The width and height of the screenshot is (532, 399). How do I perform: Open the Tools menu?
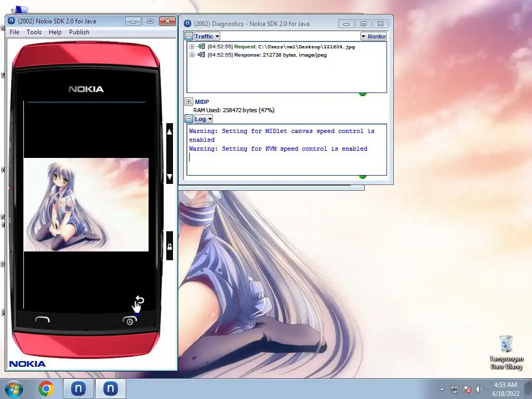[x=34, y=32]
